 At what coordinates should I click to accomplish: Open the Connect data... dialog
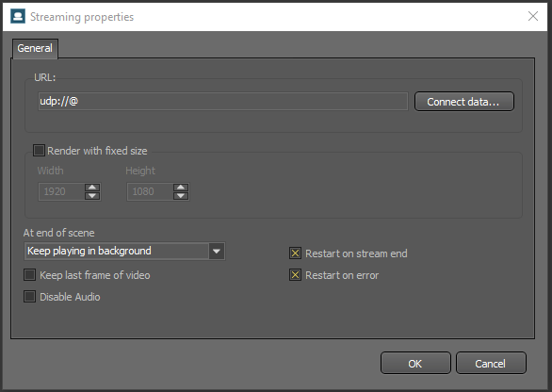464,102
